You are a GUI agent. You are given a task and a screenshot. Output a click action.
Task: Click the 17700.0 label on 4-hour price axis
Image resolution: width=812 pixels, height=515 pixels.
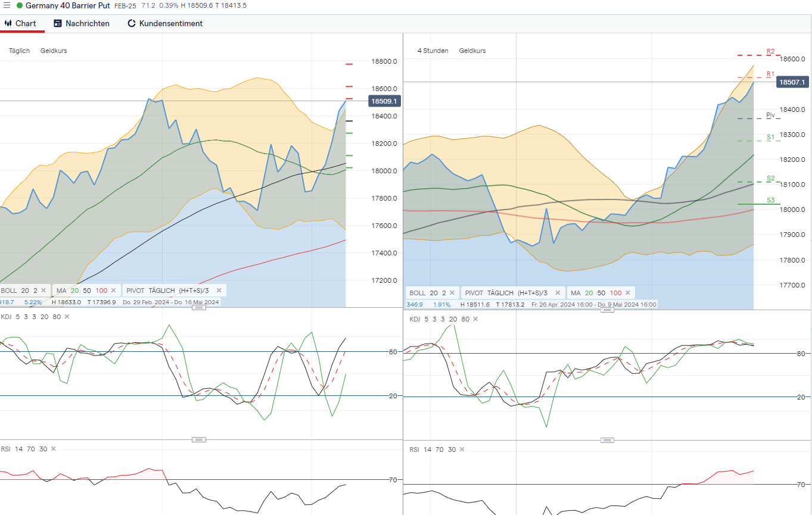coord(792,285)
